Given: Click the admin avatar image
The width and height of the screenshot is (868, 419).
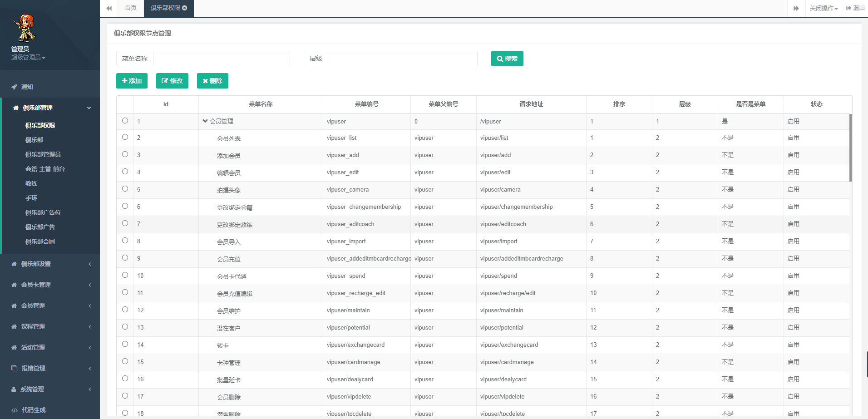Looking at the screenshot, I should click(x=25, y=28).
